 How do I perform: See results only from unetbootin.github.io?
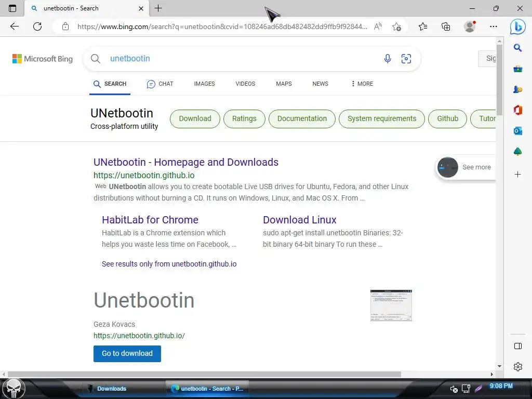[169, 264]
